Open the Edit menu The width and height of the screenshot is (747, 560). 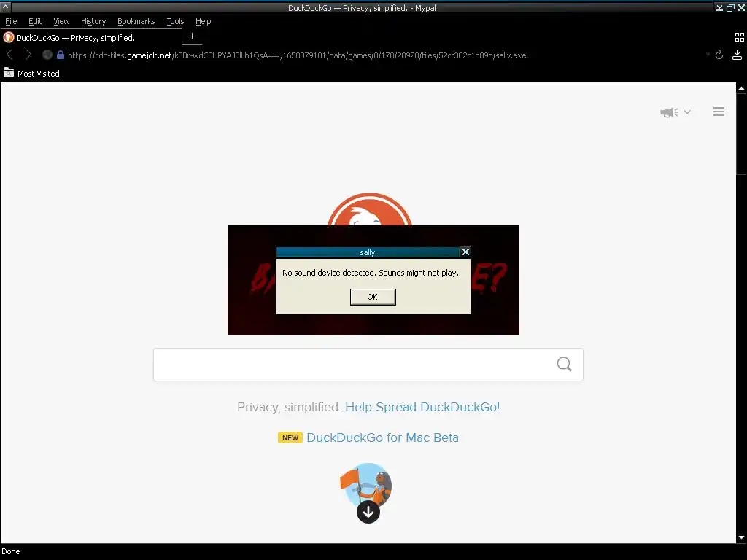coord(35,21)
